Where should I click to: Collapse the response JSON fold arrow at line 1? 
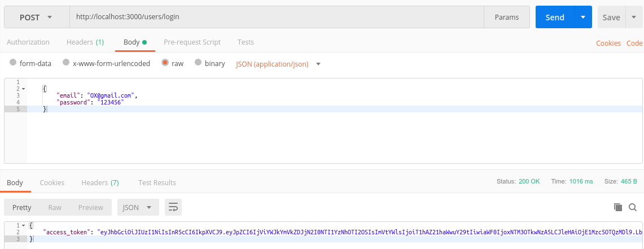(23, 226)
